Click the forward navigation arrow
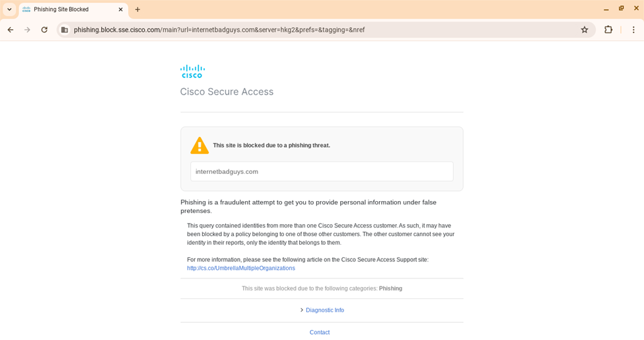The image size is (644, 340). point(27,30)
